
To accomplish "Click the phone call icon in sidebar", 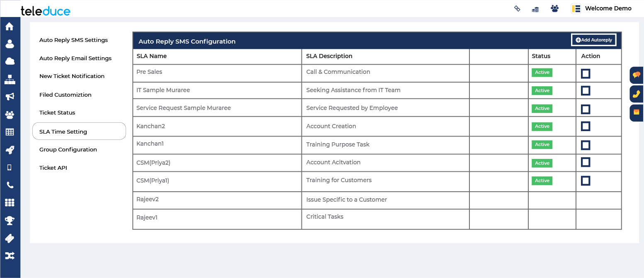I will [x=10, y=185].
